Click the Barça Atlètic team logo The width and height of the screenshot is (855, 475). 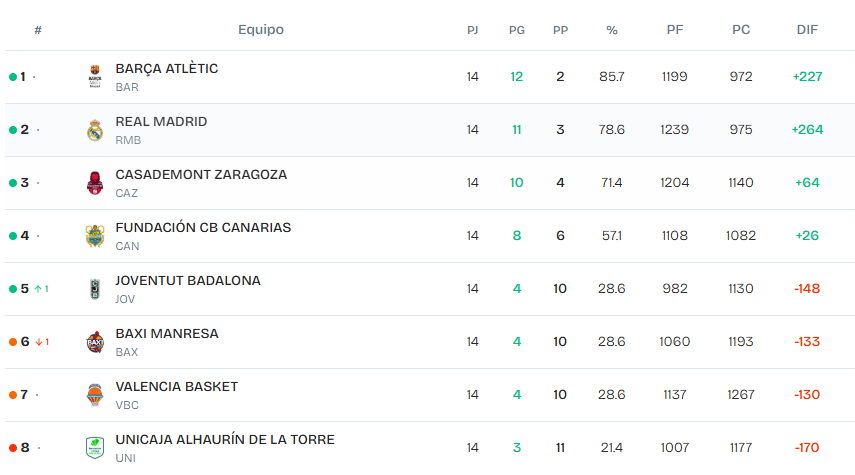point(95,77)
